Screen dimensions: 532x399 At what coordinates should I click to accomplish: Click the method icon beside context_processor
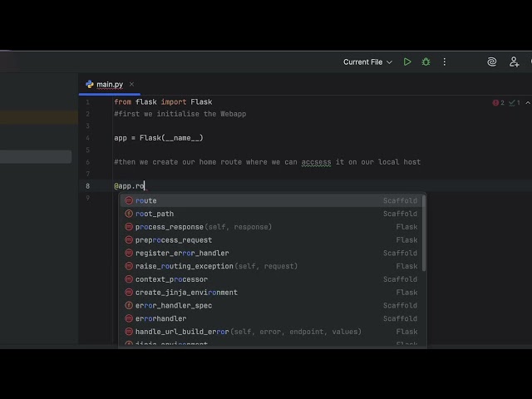tap(129, 279)
